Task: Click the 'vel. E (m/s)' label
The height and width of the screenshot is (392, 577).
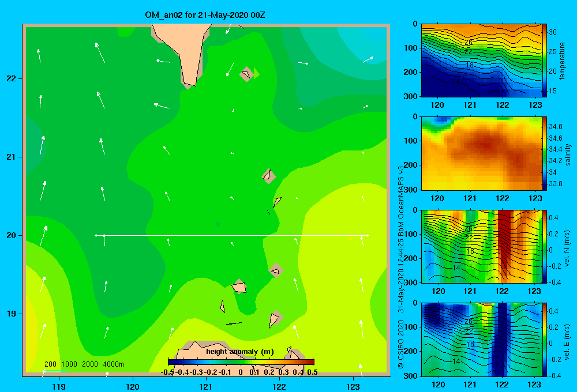Action: (567, 341)
